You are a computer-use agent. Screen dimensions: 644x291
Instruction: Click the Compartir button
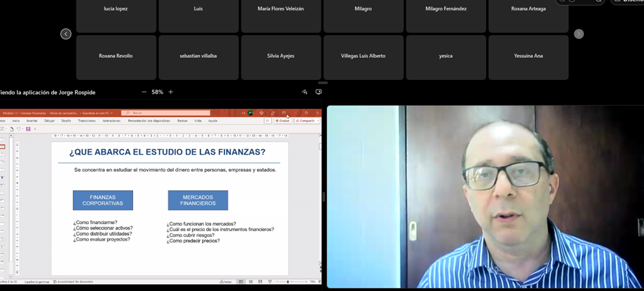(x=307, y=121)
